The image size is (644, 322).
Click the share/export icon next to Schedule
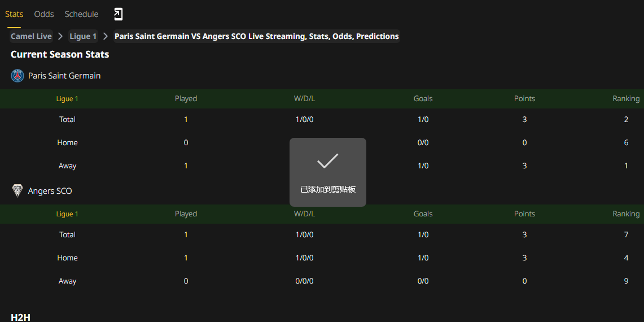coord(119,14)
